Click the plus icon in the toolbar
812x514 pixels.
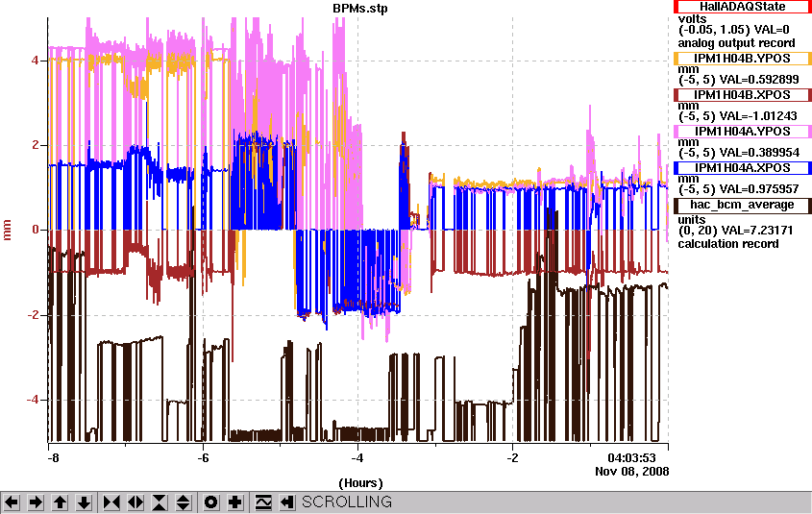pos(235,502)
